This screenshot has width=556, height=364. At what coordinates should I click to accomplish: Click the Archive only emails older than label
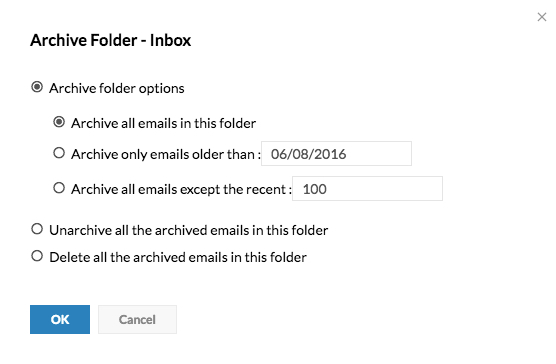(166, 155)
